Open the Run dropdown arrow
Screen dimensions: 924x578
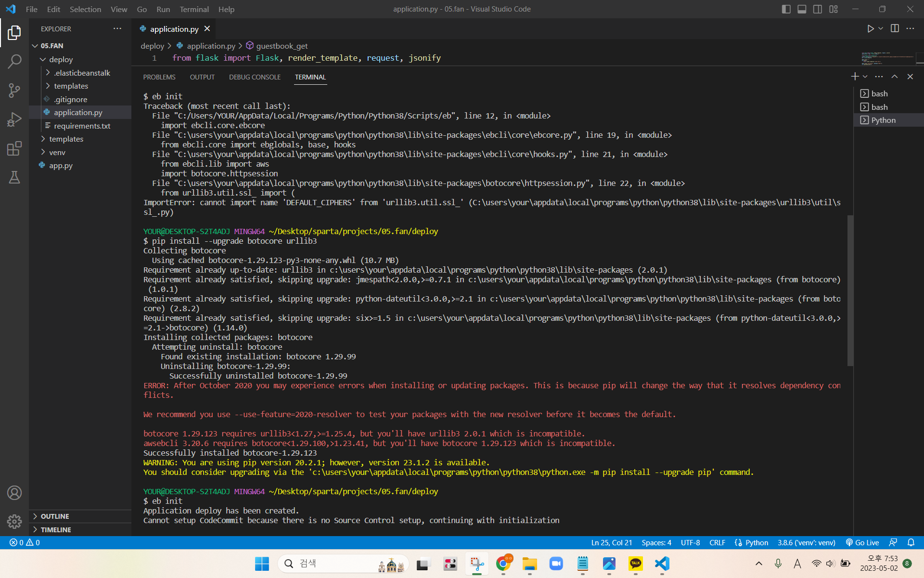click(x=881, y=28)
